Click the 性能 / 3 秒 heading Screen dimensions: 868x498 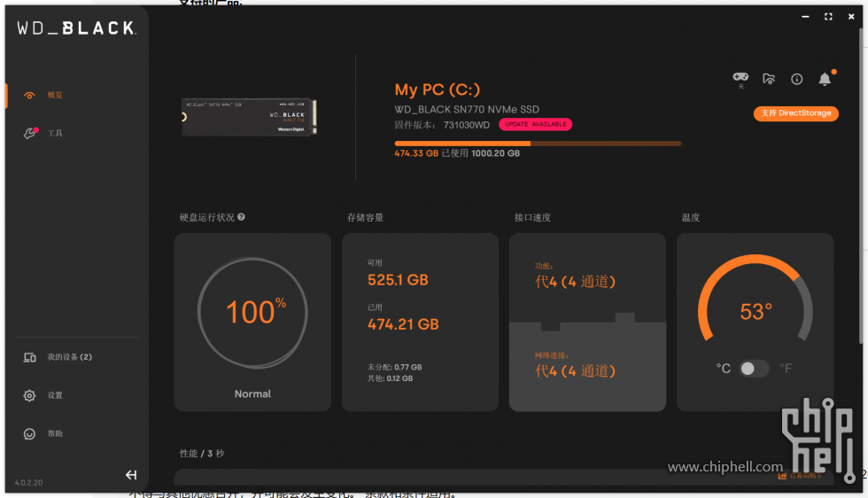(x=202, y=454)
